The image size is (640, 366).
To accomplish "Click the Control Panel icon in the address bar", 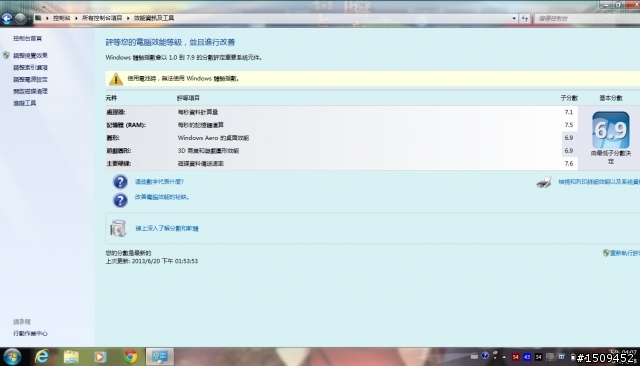I will tap(38, 18).
